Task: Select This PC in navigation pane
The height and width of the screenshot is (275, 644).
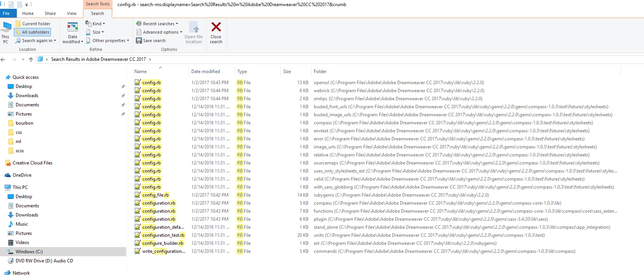Action: 20,187
